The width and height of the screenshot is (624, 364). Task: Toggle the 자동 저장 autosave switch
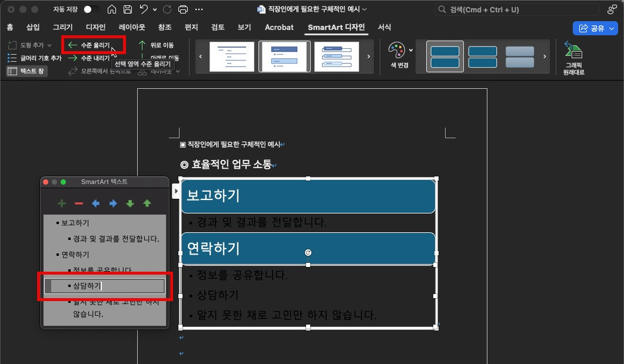[x=91, y=9]
